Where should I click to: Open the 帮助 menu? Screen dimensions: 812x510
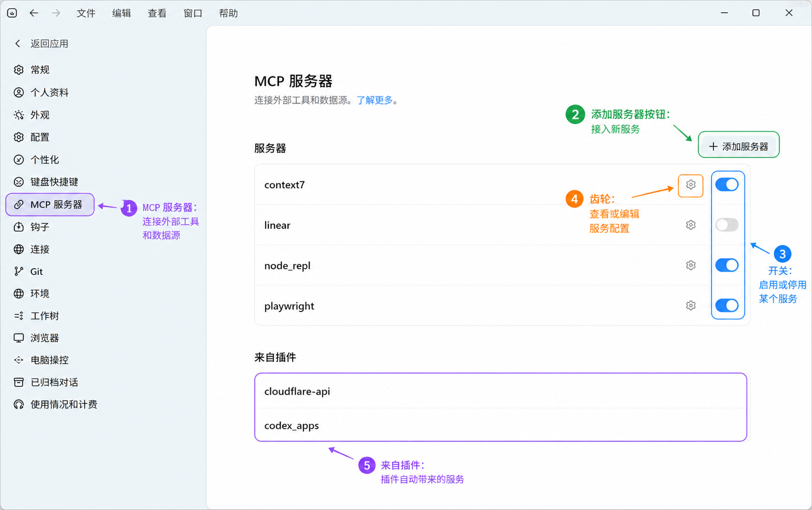pyautogui.click(x=228, y=13)
